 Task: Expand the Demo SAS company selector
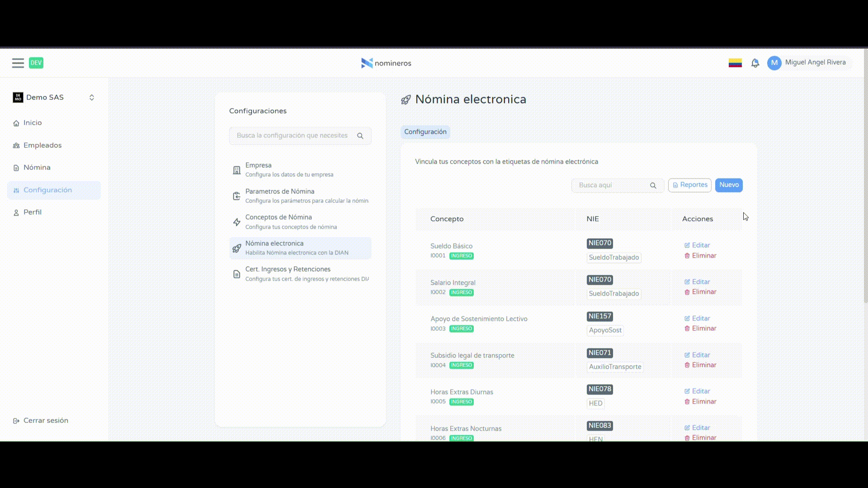(92, 98)
